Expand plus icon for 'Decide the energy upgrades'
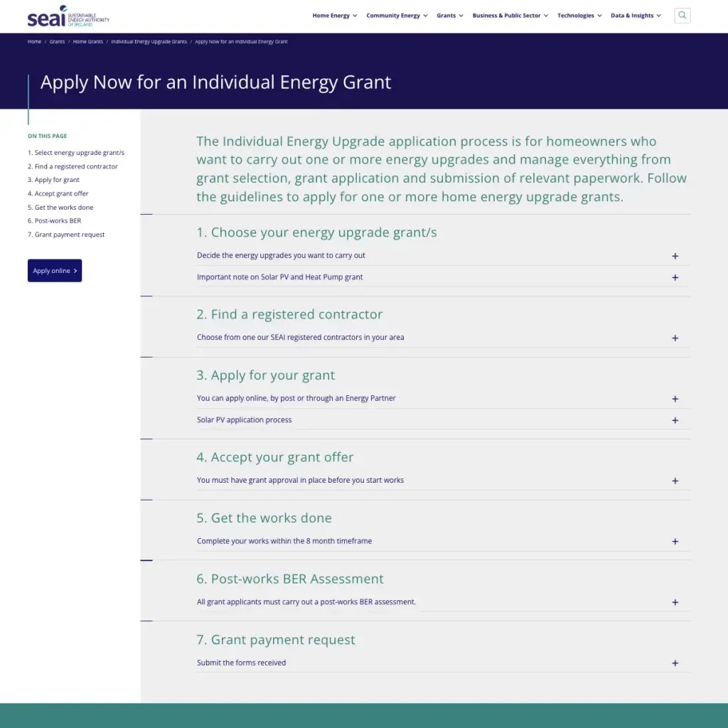 pyautogui.click(x=675, y=256)
